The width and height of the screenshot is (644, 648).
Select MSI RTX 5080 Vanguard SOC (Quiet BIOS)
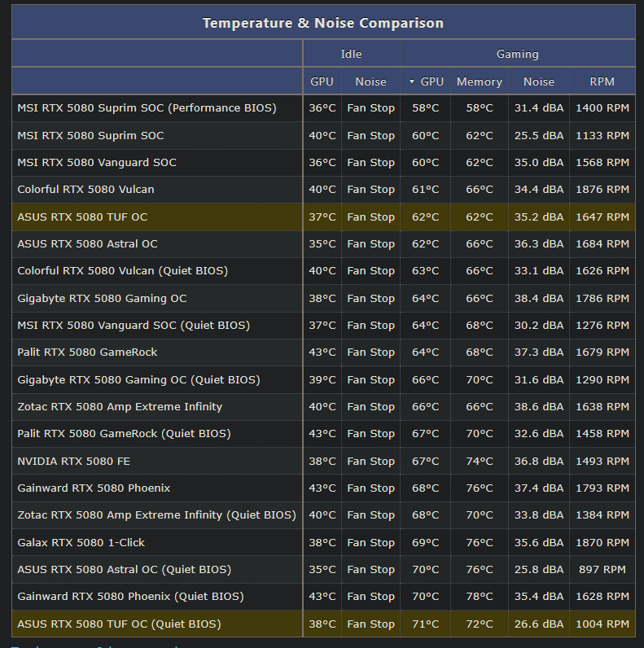(x=134, y=326)
